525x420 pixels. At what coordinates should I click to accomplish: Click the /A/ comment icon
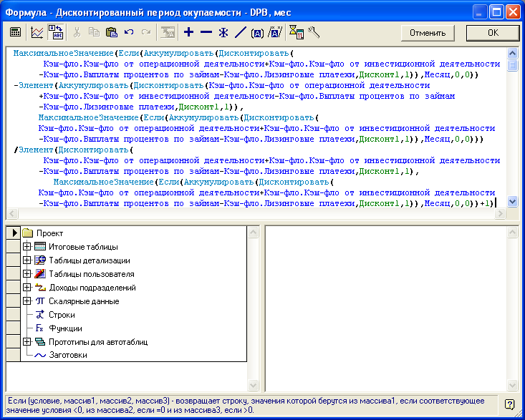tap(275, 32)
